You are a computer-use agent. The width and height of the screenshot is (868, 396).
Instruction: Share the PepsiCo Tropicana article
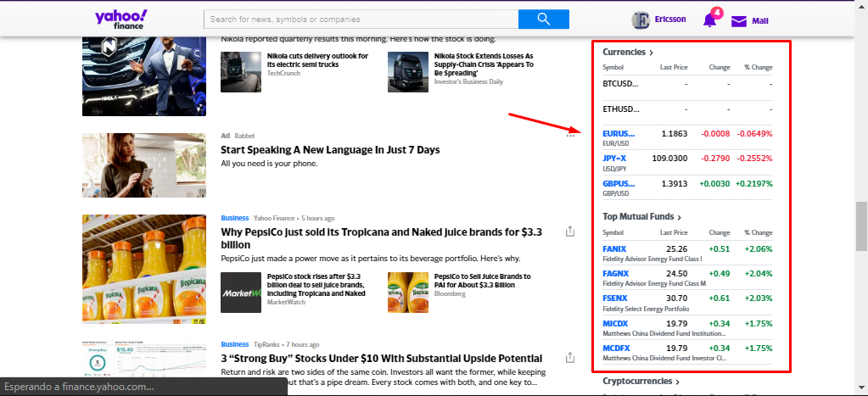(570, 231)
